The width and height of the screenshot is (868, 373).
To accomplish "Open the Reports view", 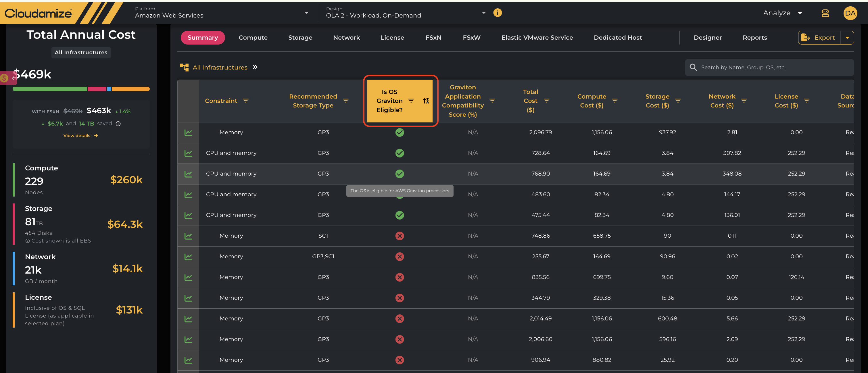I will (x=755, y=38).
